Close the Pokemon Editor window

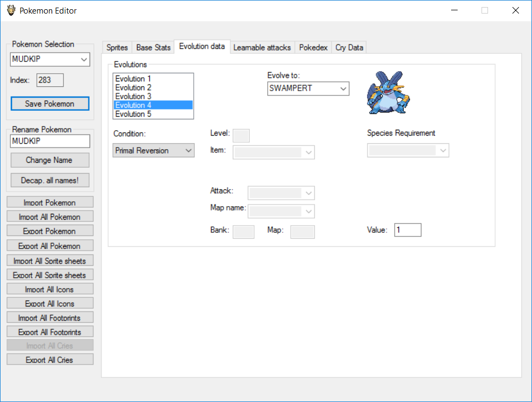coord(516,10)
